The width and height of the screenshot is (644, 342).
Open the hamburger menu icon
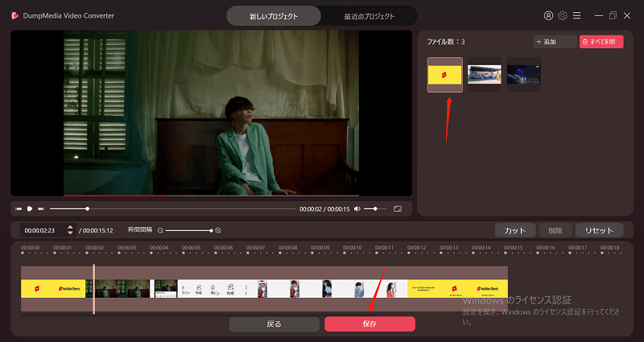click(576, 15)
